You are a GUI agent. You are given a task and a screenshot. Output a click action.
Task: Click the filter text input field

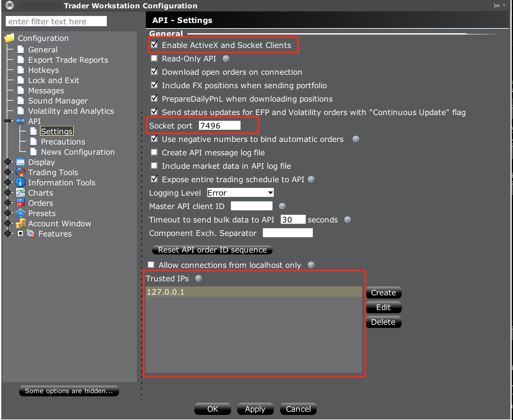pos(56,21)
